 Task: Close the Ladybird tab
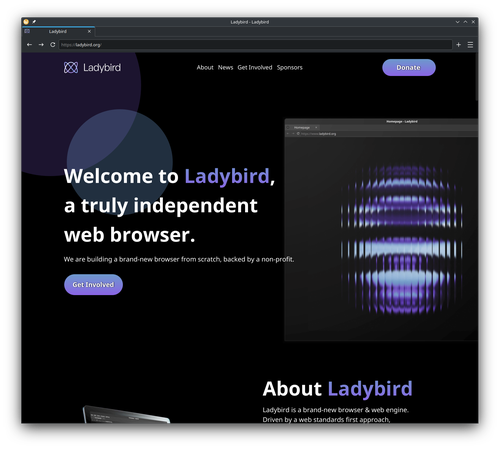[89, 31]
